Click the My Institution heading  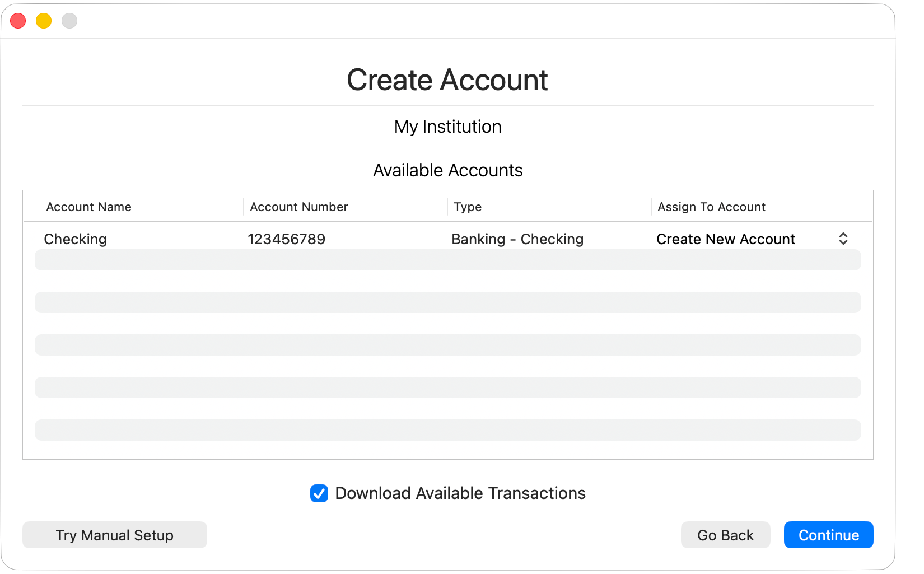coord(447,127)
